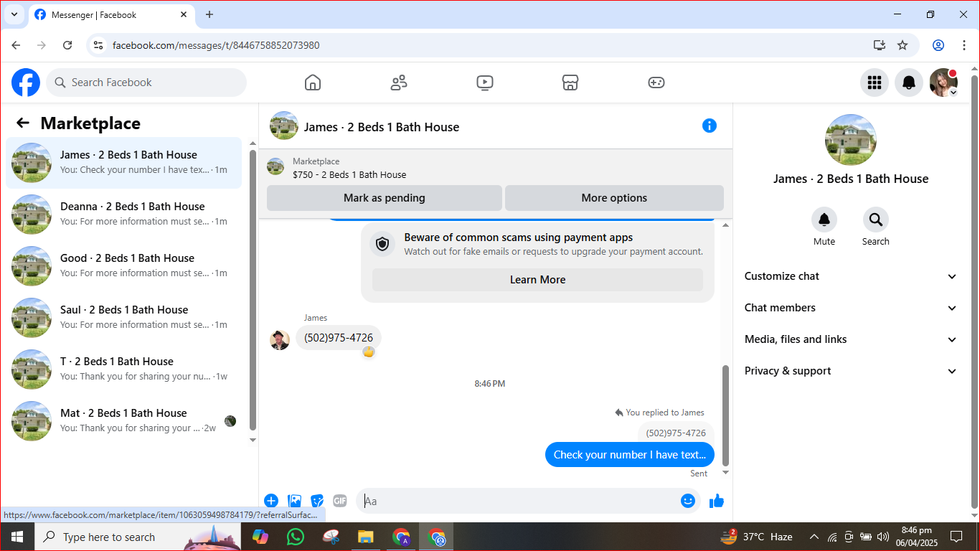The width and height of the screenshot is (980, 551).
Task: Open the emoji picker in message box
Action: tap(688, 501)
